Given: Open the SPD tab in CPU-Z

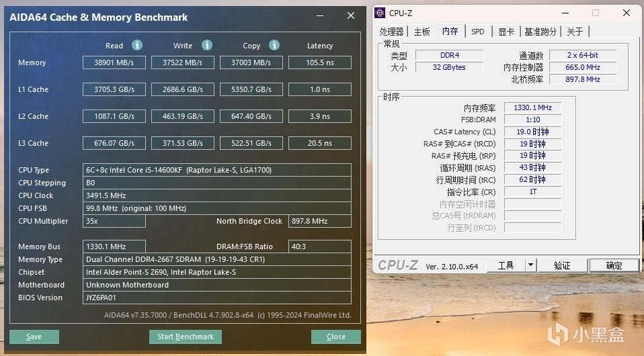Looking at the screenshot, I should pyautogui.click(x=478, y=32).
